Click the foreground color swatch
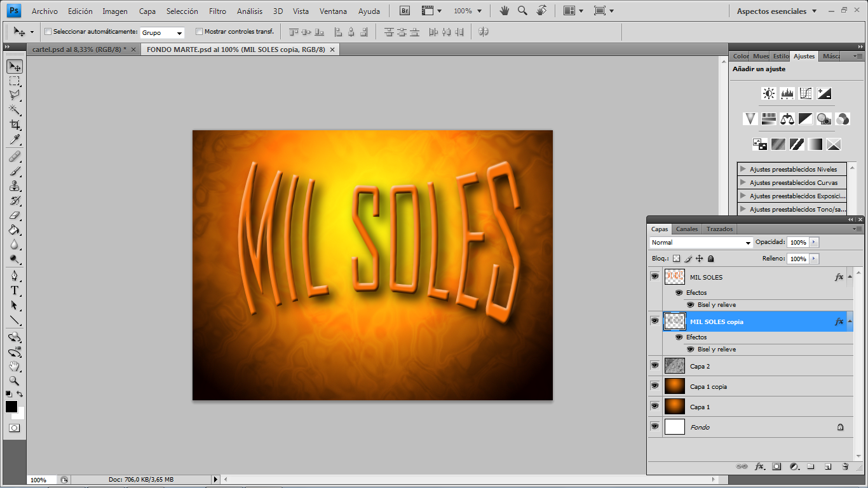 click(11, 407)
